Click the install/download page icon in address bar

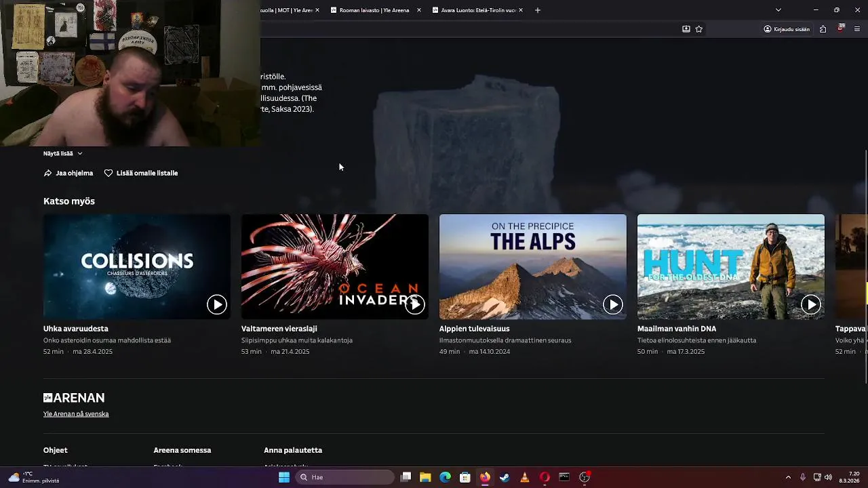[686, 29]
